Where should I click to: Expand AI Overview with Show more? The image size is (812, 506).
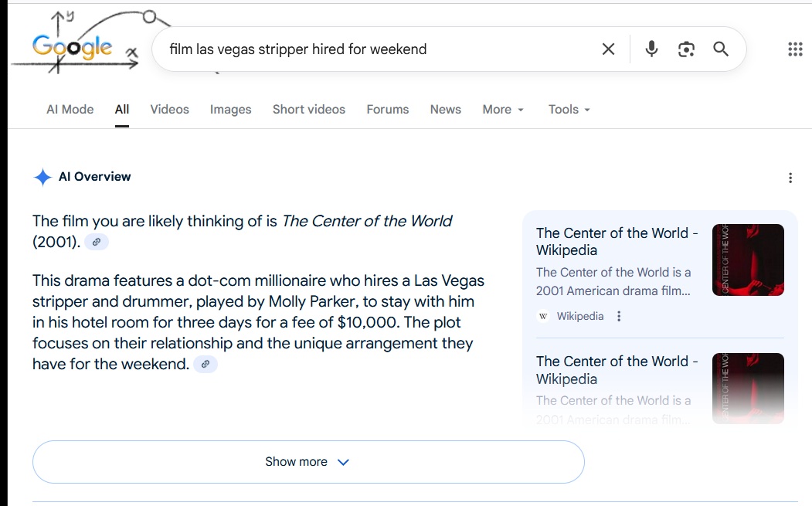pos(307,462)
